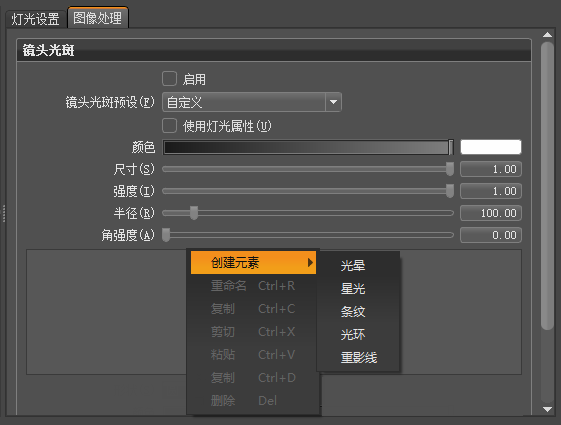Click the 尺寸(S) slider handle
Viewport: 561px width, 425px height.
[450, 169]
